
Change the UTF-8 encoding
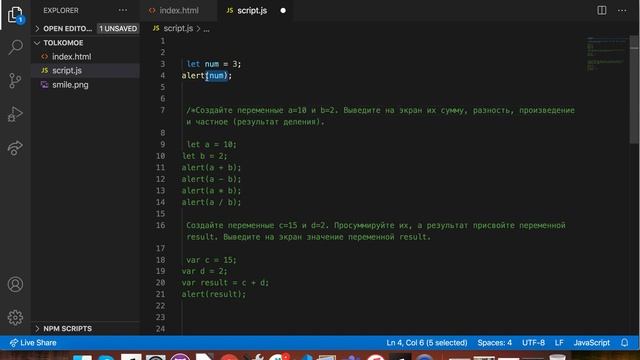533,343
